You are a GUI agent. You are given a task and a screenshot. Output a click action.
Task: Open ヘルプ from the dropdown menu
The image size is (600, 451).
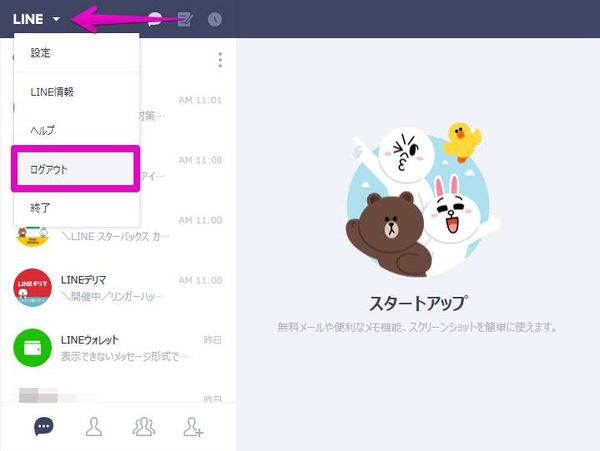[77, 130]
